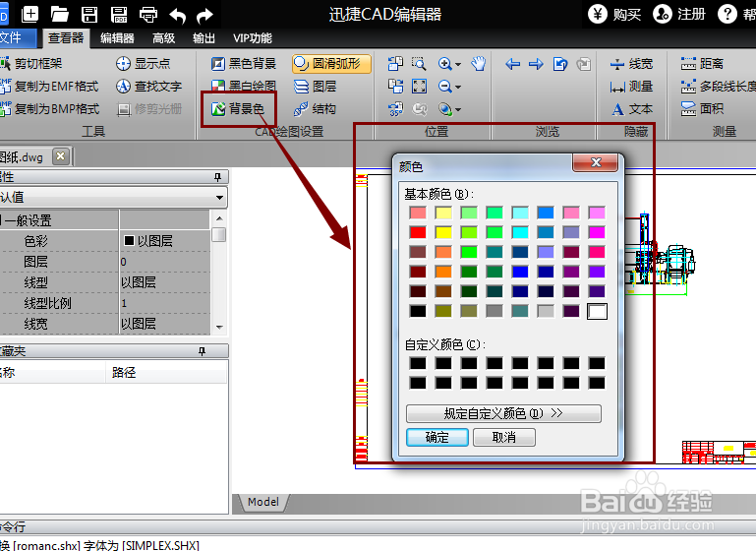Pick the white basic color swatch
Screen dimensions: 756x551
pos(597,312)
